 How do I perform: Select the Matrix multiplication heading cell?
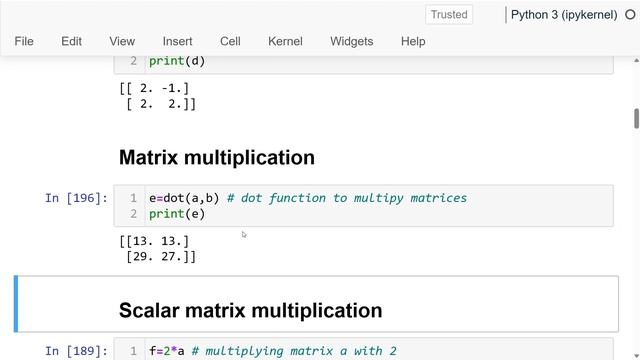tap(217, 158)
